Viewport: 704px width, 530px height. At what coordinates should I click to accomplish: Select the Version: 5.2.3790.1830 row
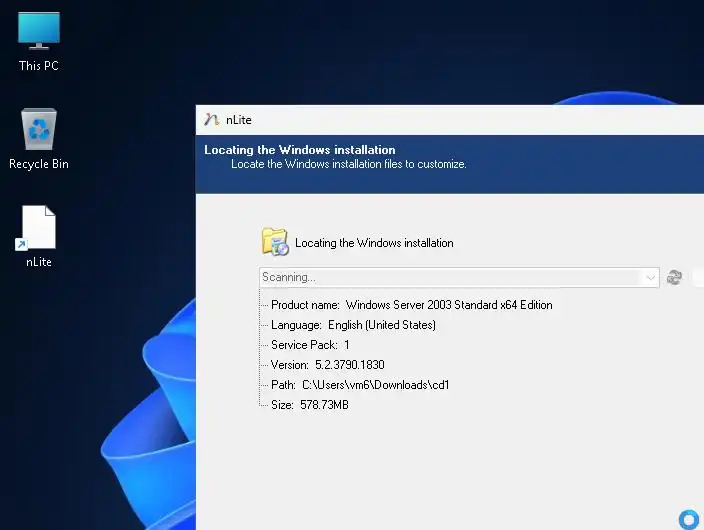pyautogui.click(x=328, y=365)
